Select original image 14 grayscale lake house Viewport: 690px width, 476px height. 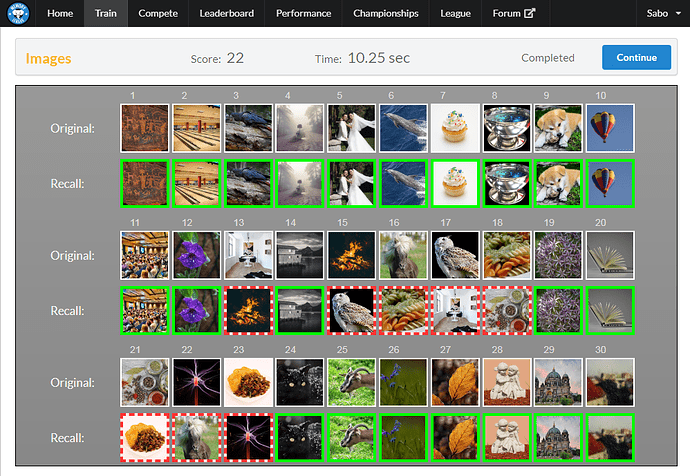click(x=300, y=255)
